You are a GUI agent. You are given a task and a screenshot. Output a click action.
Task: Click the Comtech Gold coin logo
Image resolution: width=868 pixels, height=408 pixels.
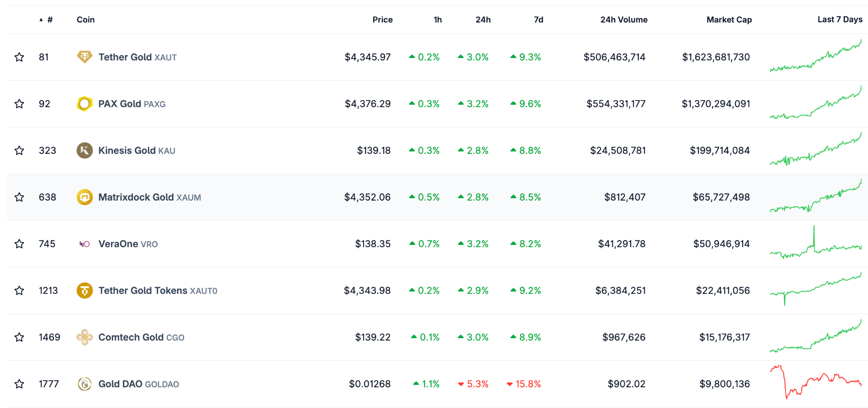coord(84,337)
